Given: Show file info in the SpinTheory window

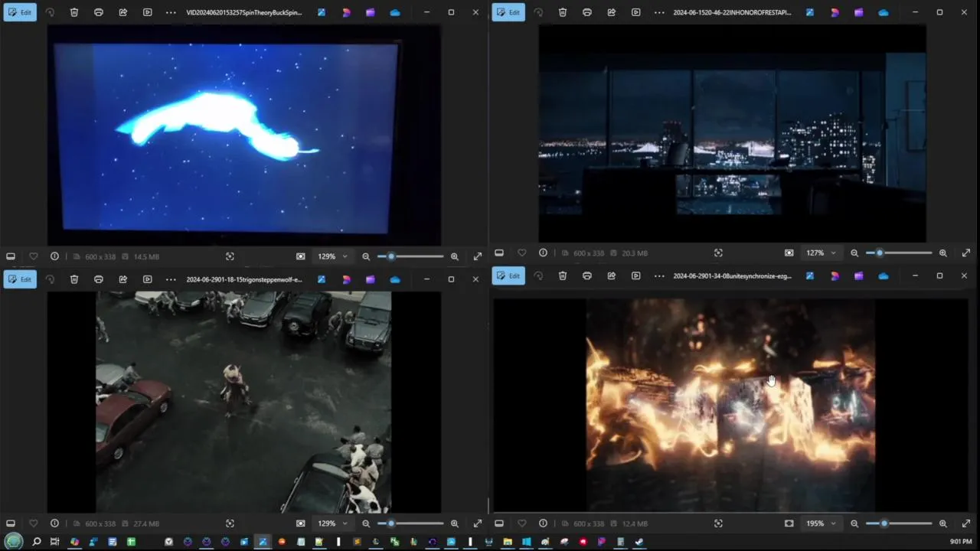Looking at the screenshot, I should coord(54,256).
